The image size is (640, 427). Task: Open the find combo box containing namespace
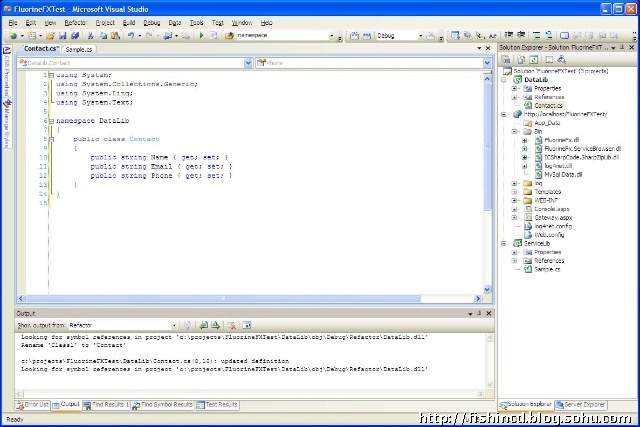point(331,36)
